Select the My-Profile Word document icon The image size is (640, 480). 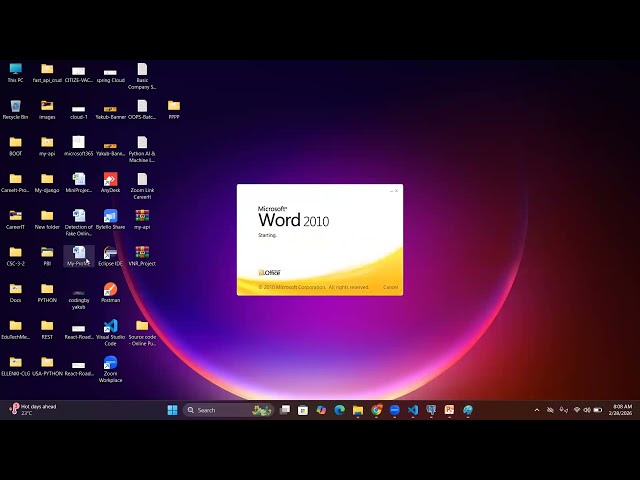tap(79, 256)
